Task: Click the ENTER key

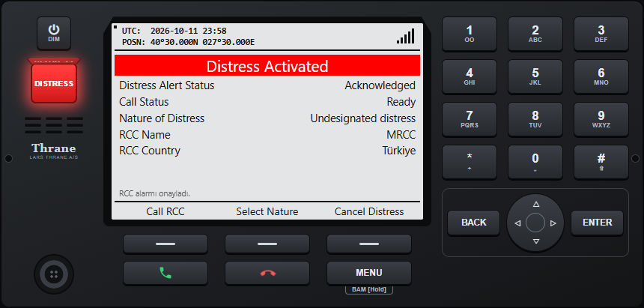Action: [x=597, y=223]
